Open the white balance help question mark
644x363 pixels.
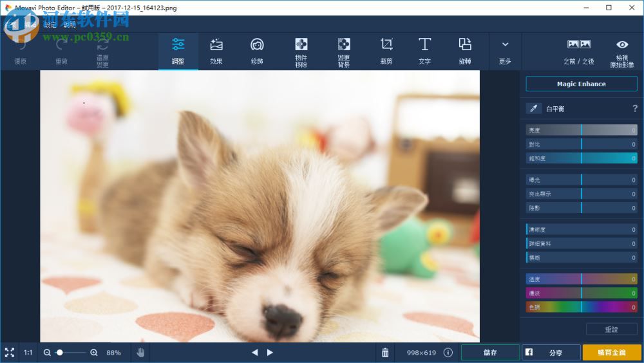[x=635, y=108]
